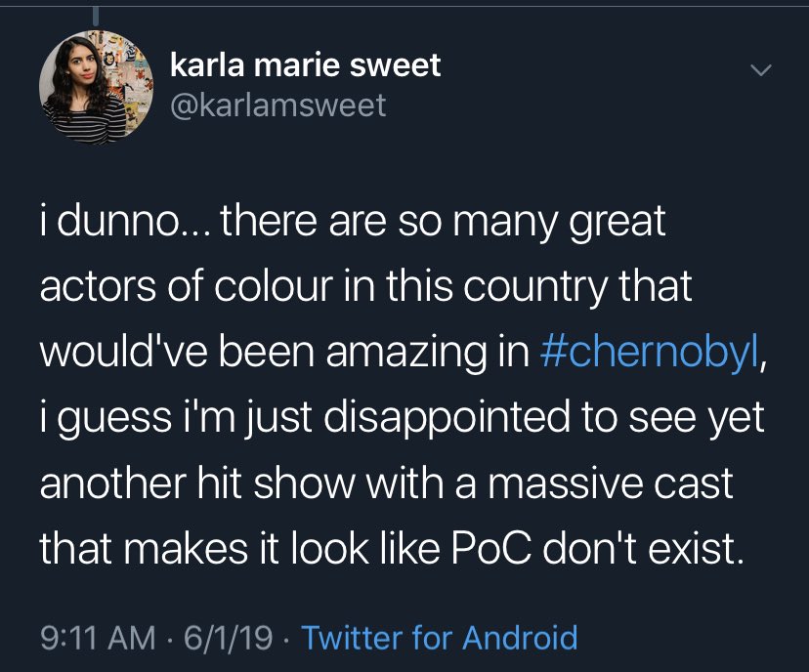The width and height of the screenshot is (809, 672).
Task: Click the word 'disappointed' in the tweet
Action: [447, 417]
